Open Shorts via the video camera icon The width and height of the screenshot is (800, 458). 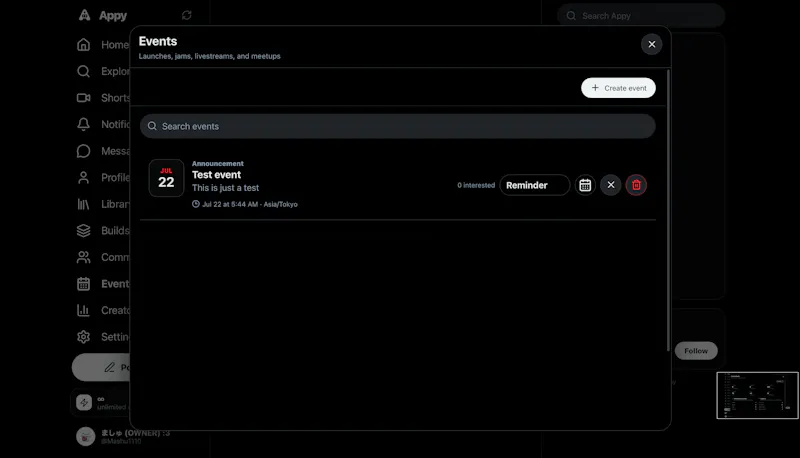point(84,98)
